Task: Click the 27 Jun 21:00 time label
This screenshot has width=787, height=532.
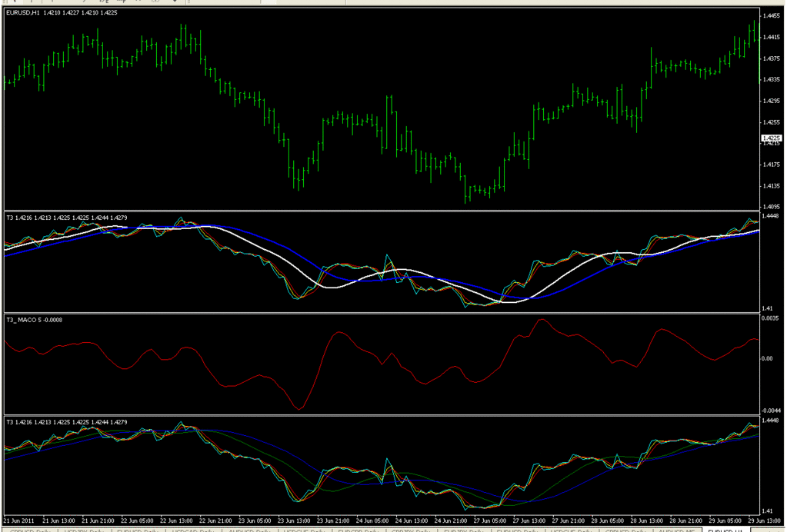Action: pos(569,521)
